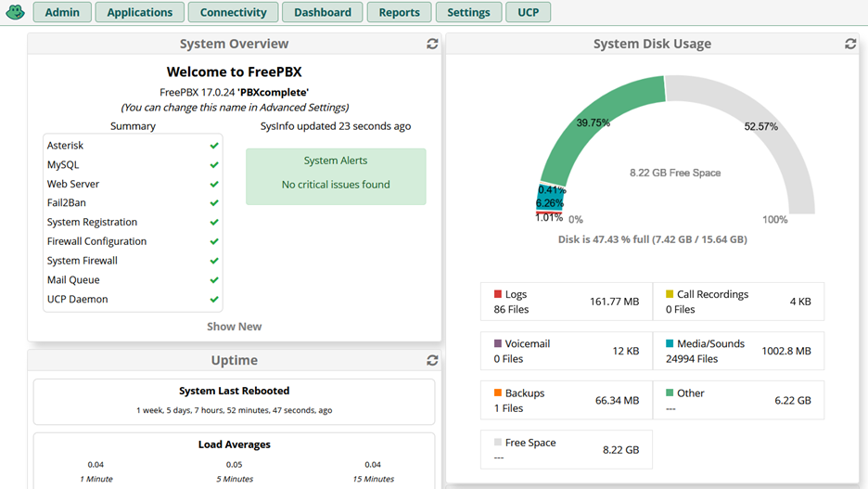The height and width of the screenshot is (489, 868).
Task: Select the Web Server summary row
Action: click(x=133, y=184)
